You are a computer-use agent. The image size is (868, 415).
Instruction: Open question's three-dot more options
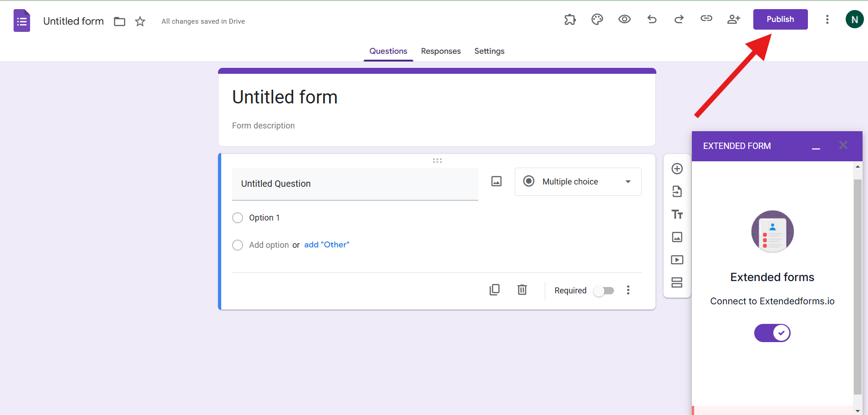click(628, 290)
